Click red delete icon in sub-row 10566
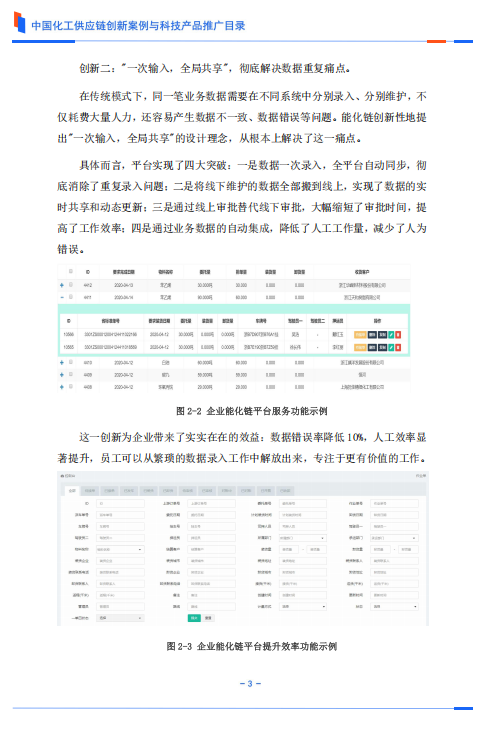498x733 pixels. click(x=398, y=334)
